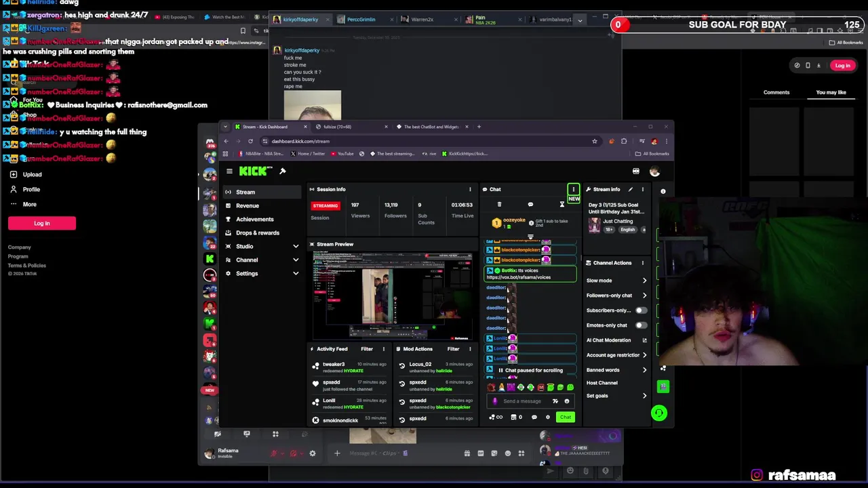The height and width of the screenshot is (488, 868).
Task: Open the Activity Feed three-dot menu
Action: point(383,349)
